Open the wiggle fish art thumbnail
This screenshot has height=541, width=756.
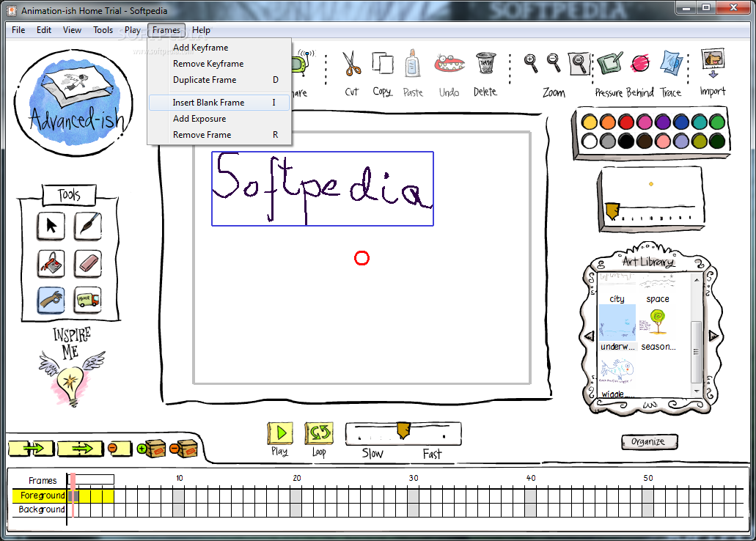(x=617, y=371)
